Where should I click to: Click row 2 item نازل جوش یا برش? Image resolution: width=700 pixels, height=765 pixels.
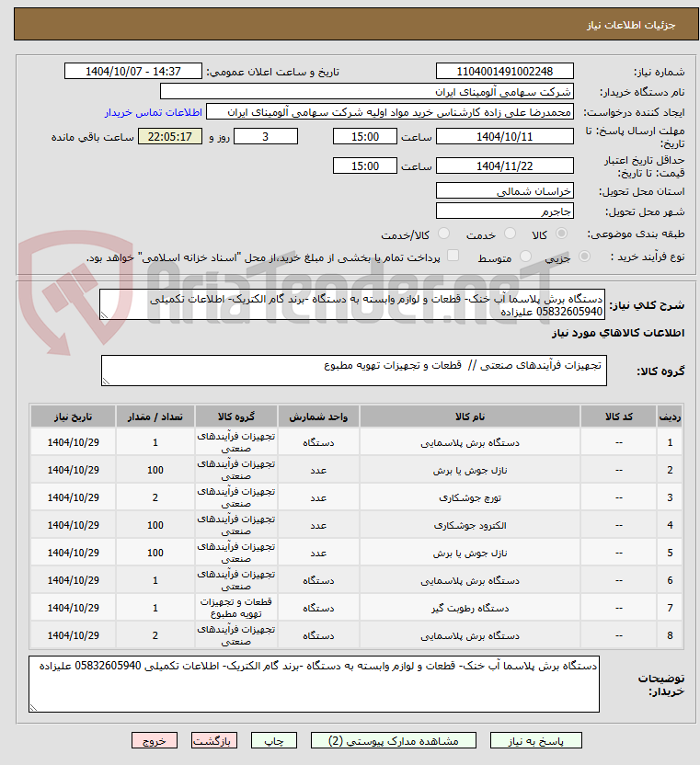[x=470, y=471]
